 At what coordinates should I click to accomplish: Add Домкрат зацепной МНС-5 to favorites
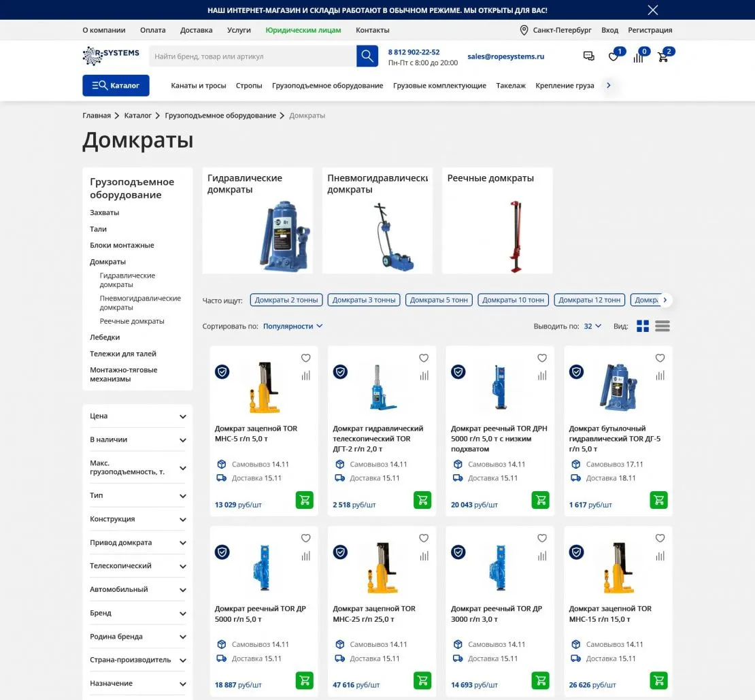coord(305,359)
